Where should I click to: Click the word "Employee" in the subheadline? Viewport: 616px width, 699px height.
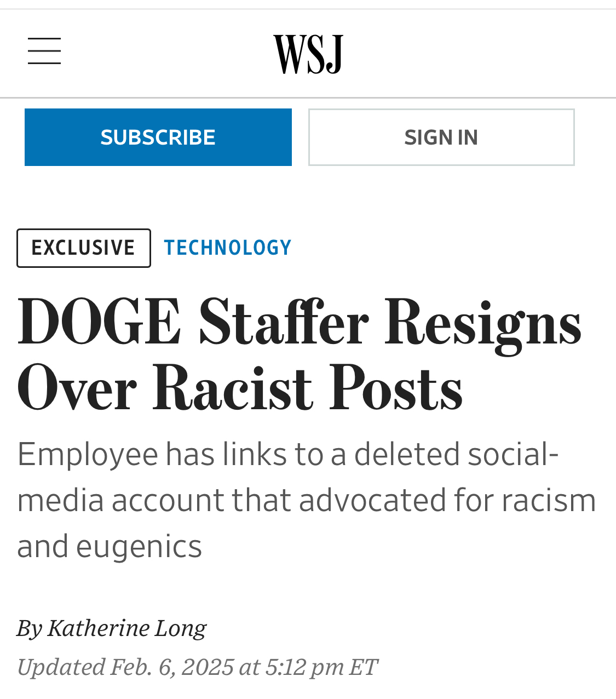tap(88, 454)
